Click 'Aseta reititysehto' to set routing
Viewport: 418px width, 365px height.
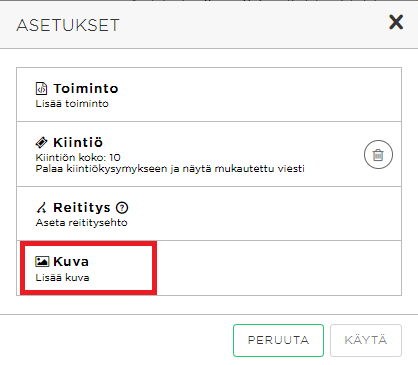[81, 223]
